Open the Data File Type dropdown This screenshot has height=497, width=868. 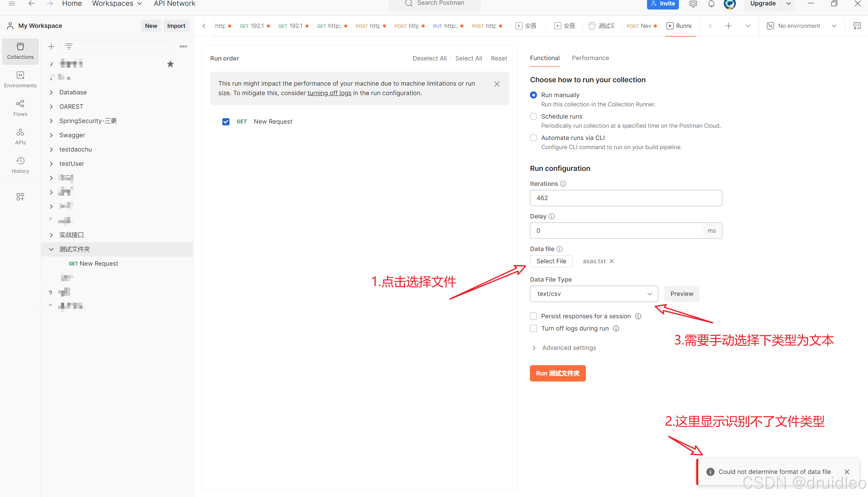pyautogui.click(x=593, y=294)
